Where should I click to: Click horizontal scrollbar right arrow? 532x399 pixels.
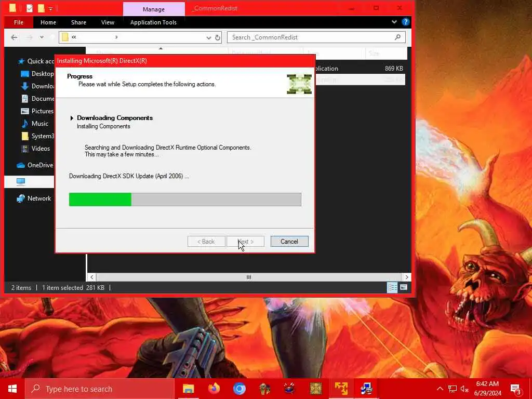[x=406, y=277]
